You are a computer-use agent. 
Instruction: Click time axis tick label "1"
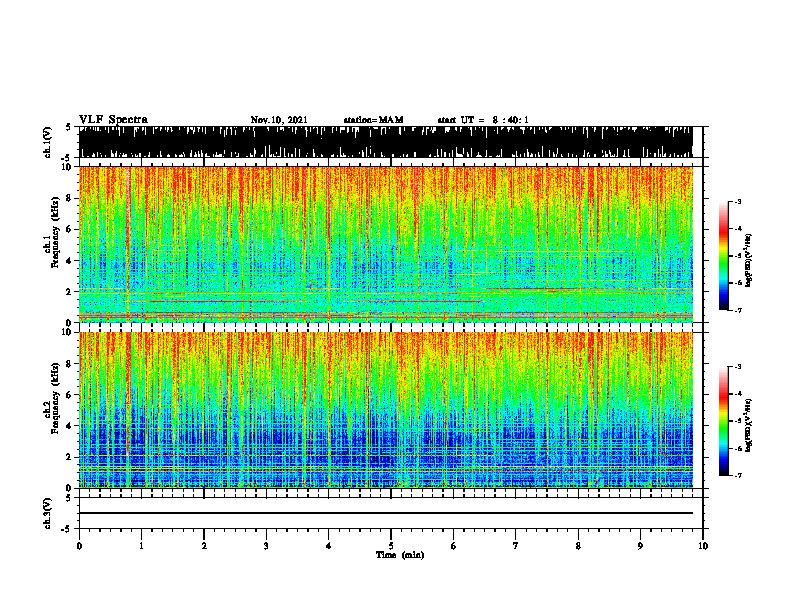tap(142, 546)
